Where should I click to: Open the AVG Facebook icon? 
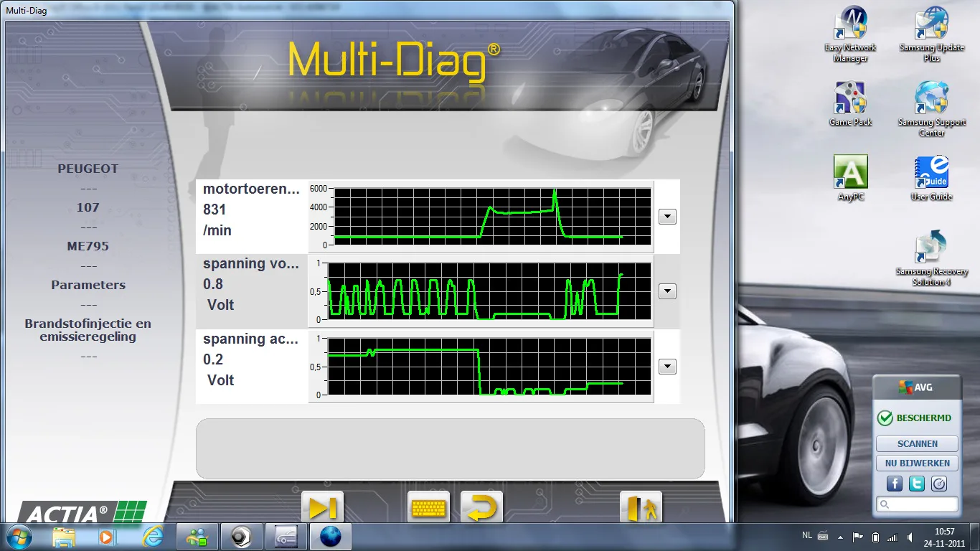[x=895, y=484]
